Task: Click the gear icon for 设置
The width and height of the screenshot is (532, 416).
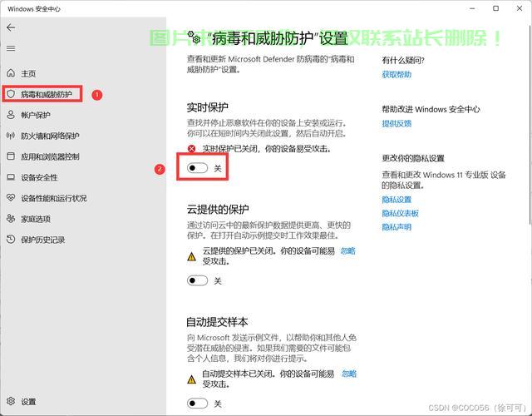Action: 11,401
